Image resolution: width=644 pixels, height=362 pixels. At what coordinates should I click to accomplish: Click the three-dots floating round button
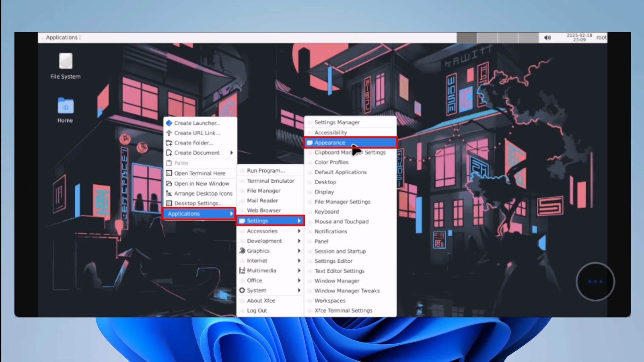tap(595, 282)
